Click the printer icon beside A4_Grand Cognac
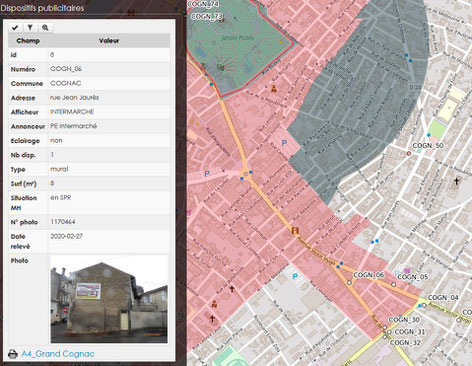Image resolution: width=472 pixels, height=366 pixels. point(13,354)
